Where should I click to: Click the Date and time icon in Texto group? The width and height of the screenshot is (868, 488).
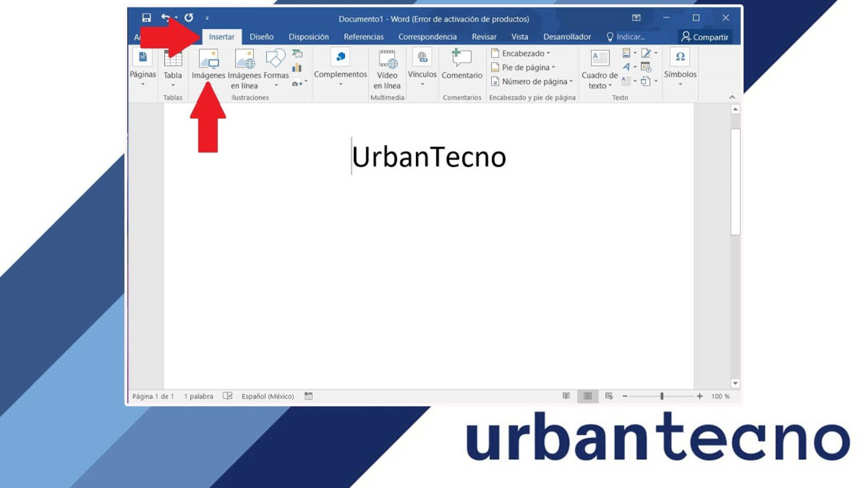coord(646,67)
